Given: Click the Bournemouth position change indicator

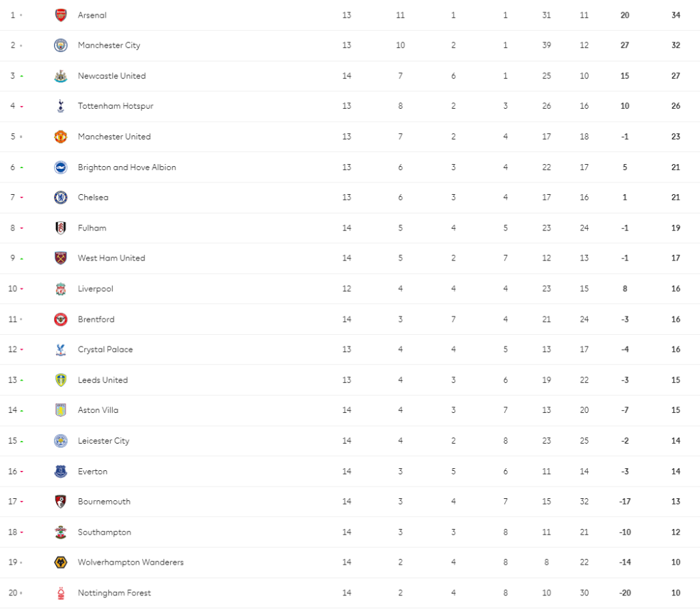Looking at the screenshot, I should (21, 502).
